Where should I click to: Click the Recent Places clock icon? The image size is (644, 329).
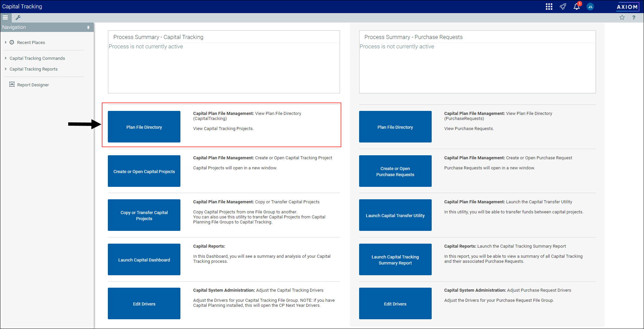pos(12,42)
